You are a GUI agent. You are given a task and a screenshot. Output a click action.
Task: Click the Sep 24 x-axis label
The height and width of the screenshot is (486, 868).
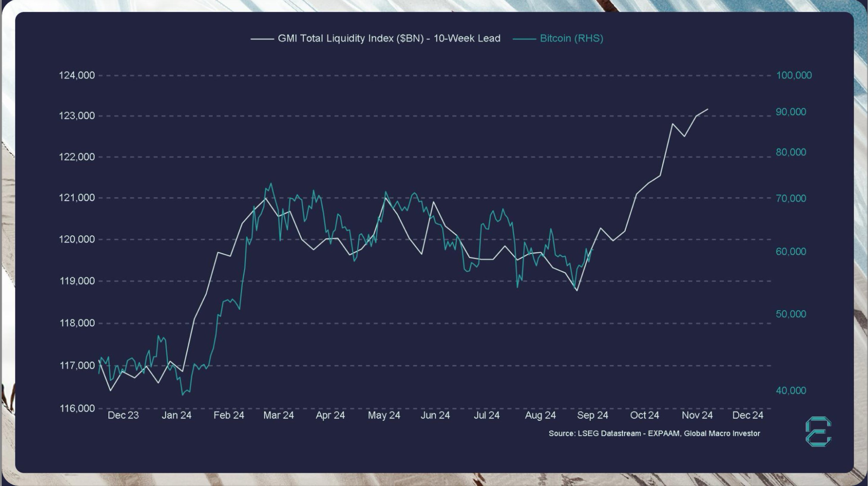[x=592, y=415]
